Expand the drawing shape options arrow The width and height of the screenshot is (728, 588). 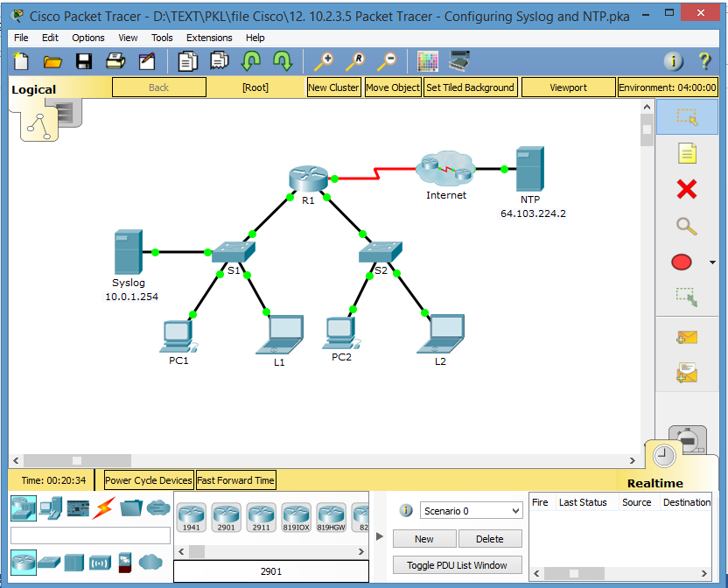pos(712,262)
